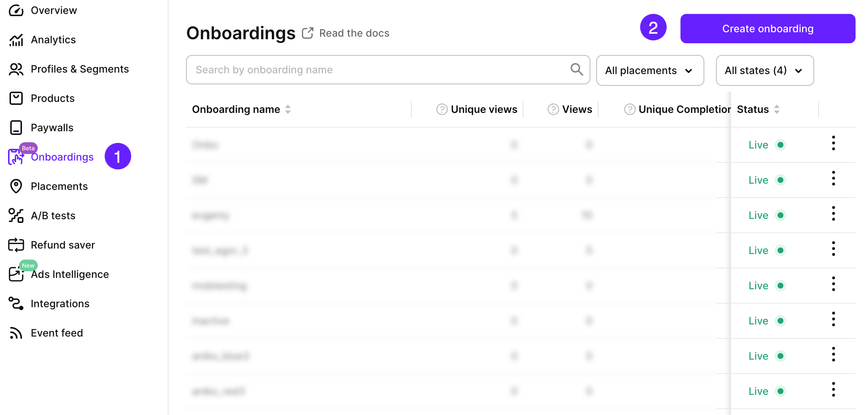Screen dimensions: 868x415
Task: Click the Placements pin icon
Action: [x=16, y=186]
